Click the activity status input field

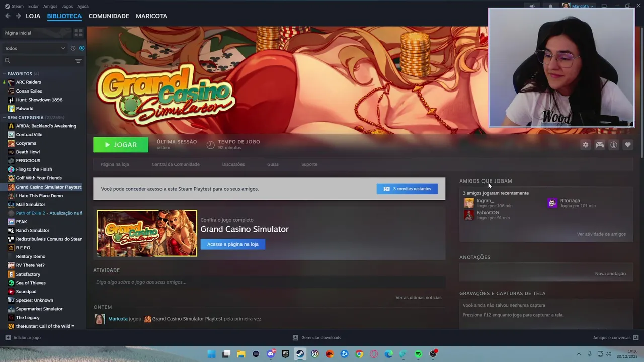click(x=269, y=282)
